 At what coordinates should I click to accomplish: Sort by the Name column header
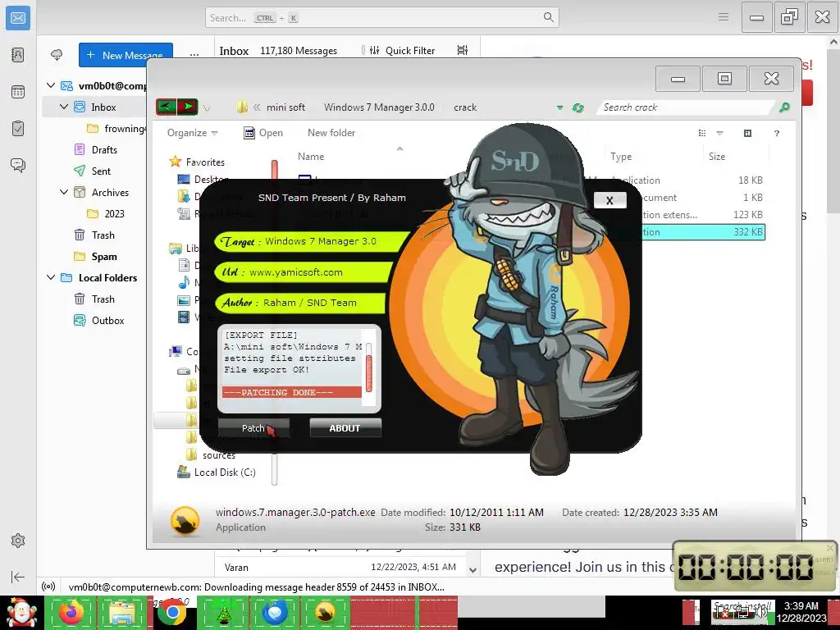pyautogui.click(x=311, y=157)
